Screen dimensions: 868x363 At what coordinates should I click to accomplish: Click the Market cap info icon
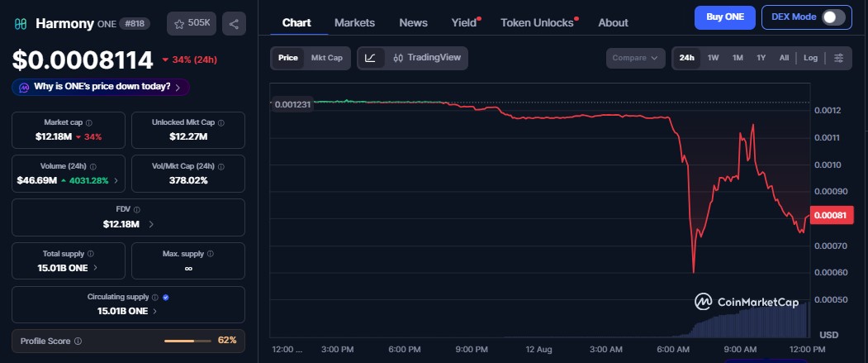(x=89, y=122)
